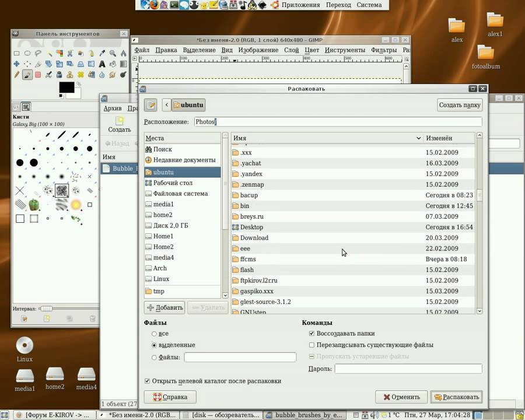
Task: Click the 'ubuntu' path bar button
Action: pos(188,105)
